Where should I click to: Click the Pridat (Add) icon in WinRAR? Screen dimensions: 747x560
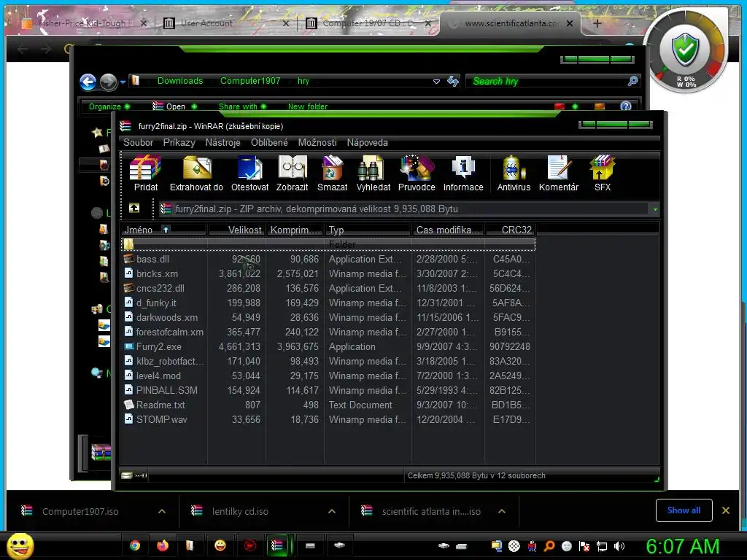click(x=145, y=174)
